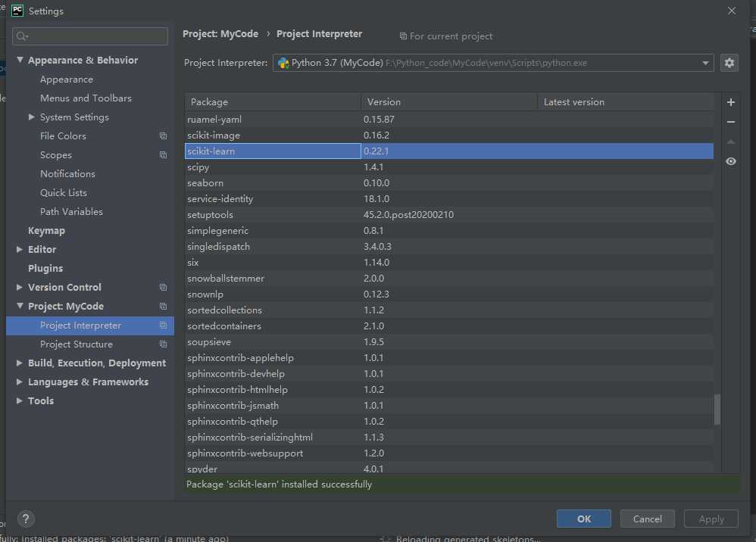Click the per-project icon beside Project: MyCode

pos(163,307)
